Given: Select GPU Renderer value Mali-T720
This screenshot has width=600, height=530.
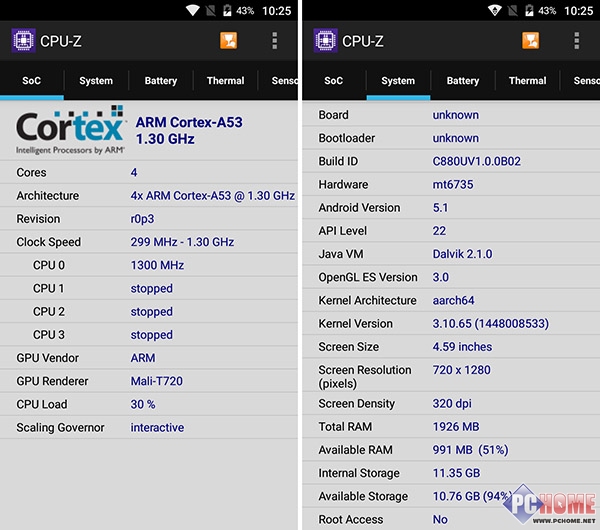Looking at the screenshot, I should point(157,381).
